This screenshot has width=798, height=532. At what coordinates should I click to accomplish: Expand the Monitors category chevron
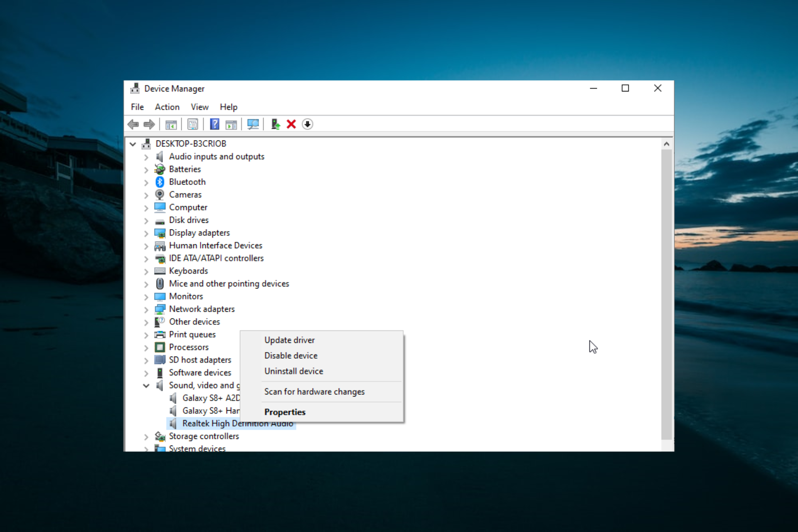click(146, 297)
